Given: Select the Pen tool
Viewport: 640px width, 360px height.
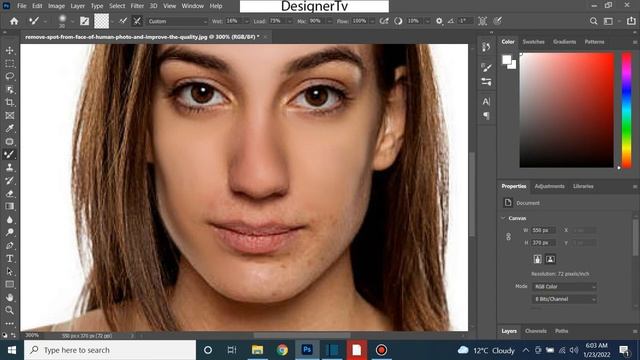Looking at the screenshot, I should tap(9, 246).
